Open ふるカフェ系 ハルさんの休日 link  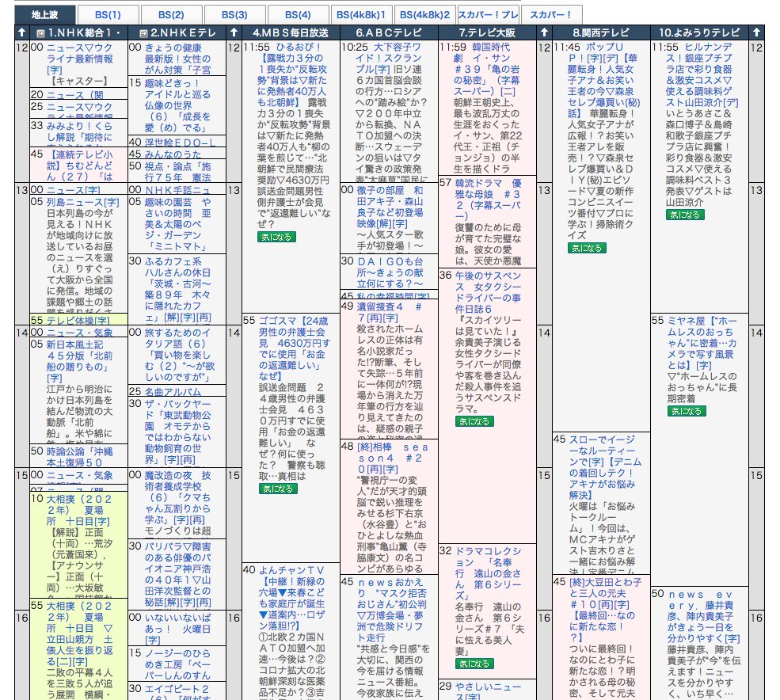pos(177,289)
